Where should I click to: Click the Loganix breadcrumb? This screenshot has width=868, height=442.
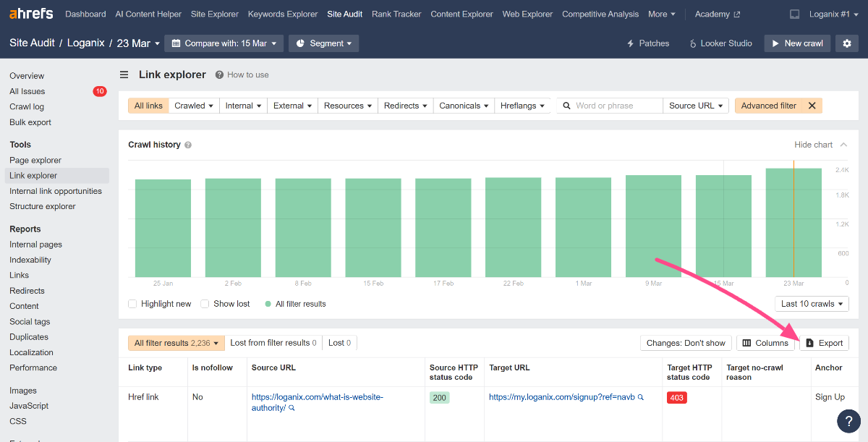click(x=85, y=43)
